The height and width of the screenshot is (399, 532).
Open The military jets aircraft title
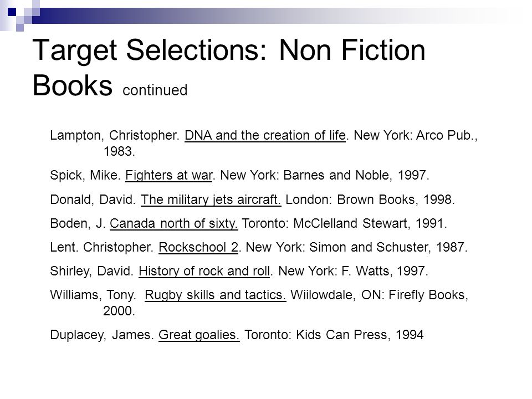pyautogui.click(x=211, y=199)
